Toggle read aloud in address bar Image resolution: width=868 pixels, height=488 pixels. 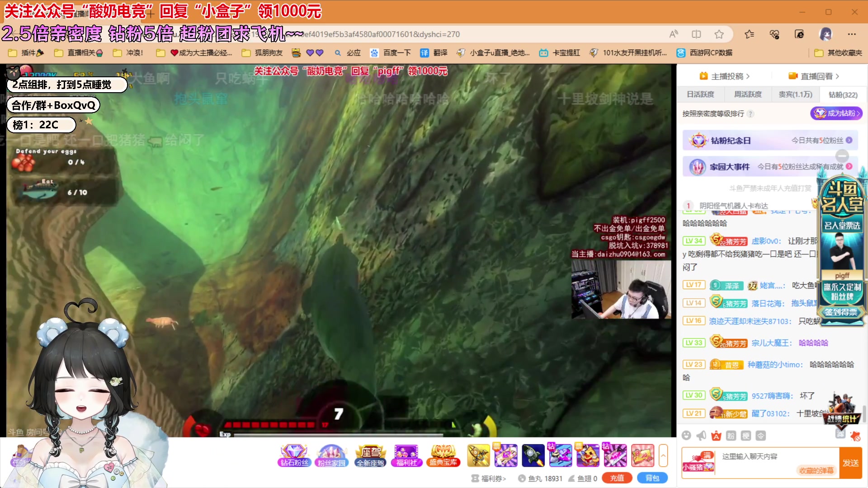674,34
